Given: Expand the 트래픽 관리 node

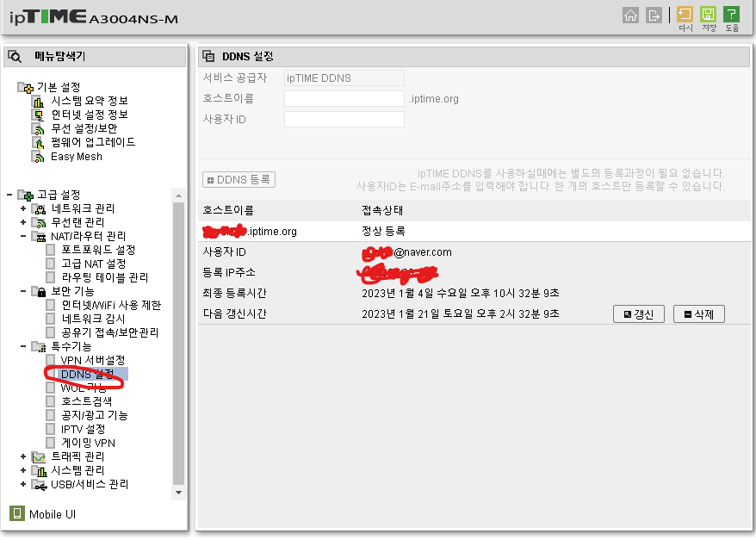Looking at the screenshot, I should point(23,456).
